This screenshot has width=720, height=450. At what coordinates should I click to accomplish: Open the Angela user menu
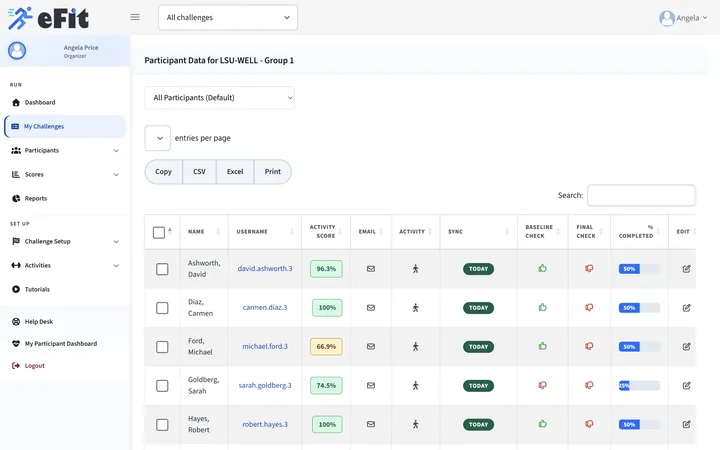coord(683,18)
